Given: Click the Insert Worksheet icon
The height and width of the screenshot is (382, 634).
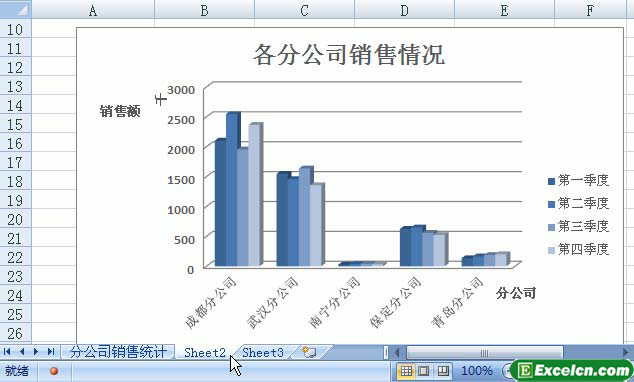Looking at the screenshot, I should coord(309,352).
